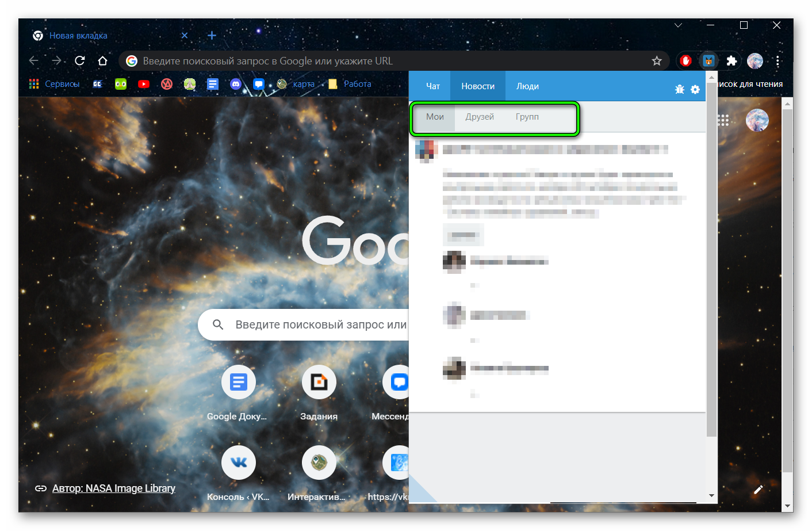812x531 pixels.
Task: Open the Extensions puzzle piece menu
Action: pyautogui.click(x=731, y=61)
